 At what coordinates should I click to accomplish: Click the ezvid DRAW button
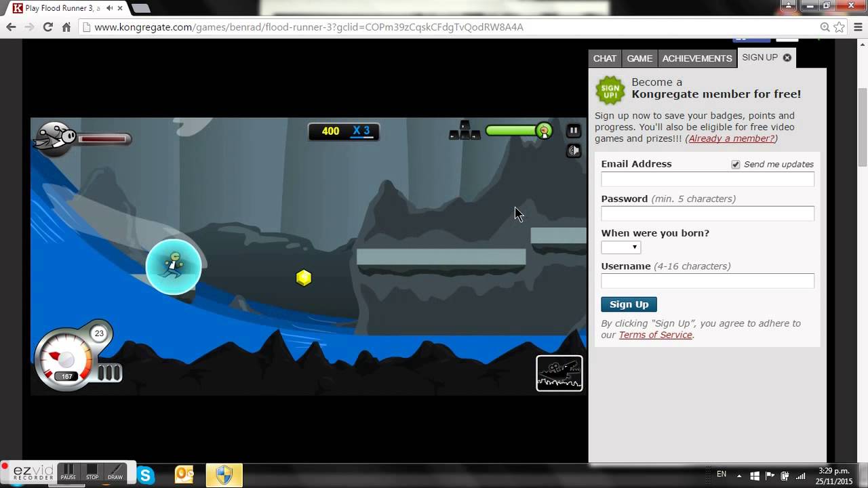click(x=115, y=472)
